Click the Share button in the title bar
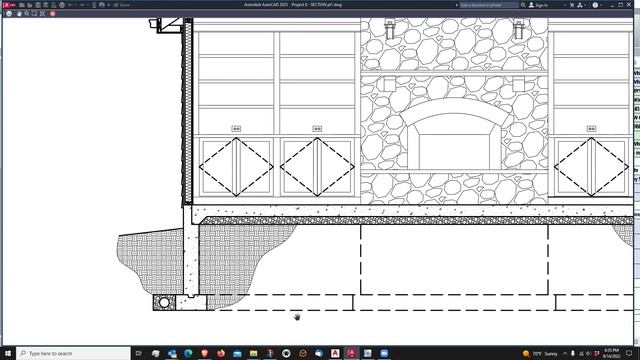The width and height of the screenshot is (640, 360). point(122,5)
